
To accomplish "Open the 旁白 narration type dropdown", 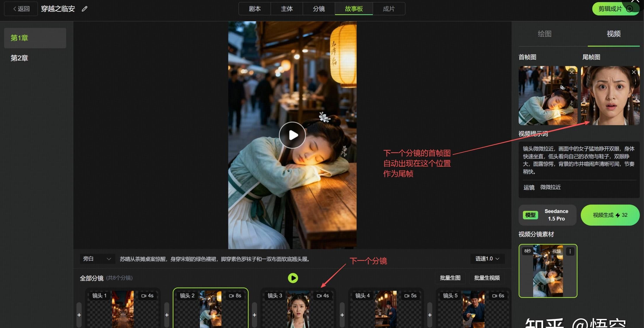I will tap(97, 259).
